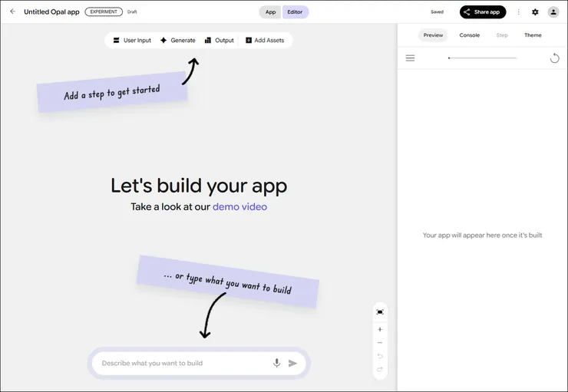
Task: Go back using the left arrow icon
Action: click(x=13, y=12)
